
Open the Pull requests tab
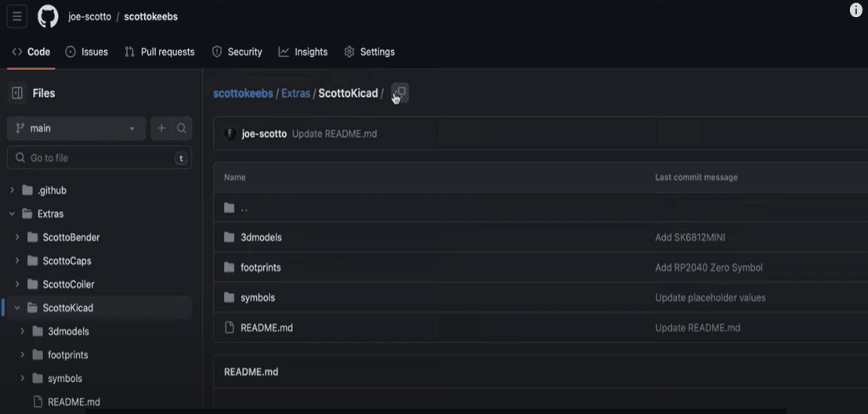point(160,52)
